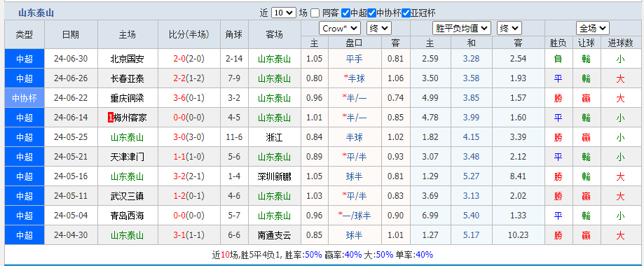Click draw odds value 5.40
Viewport: 644px width, 266px height.
(471, 216)
